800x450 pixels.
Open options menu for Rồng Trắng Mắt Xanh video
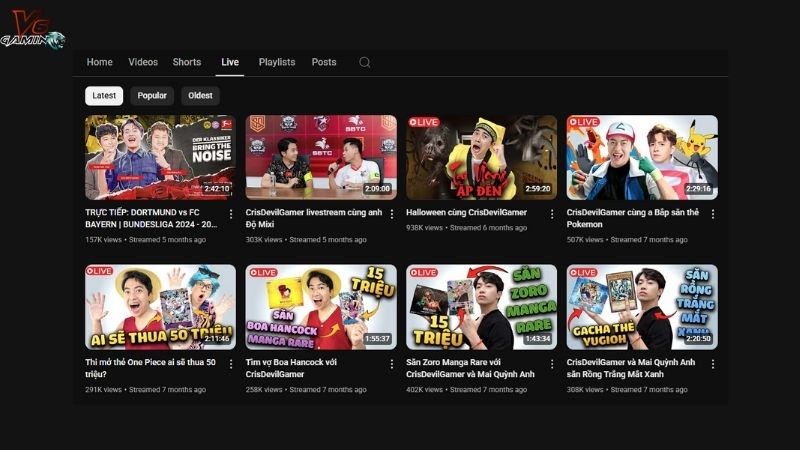tap(713, 364)
